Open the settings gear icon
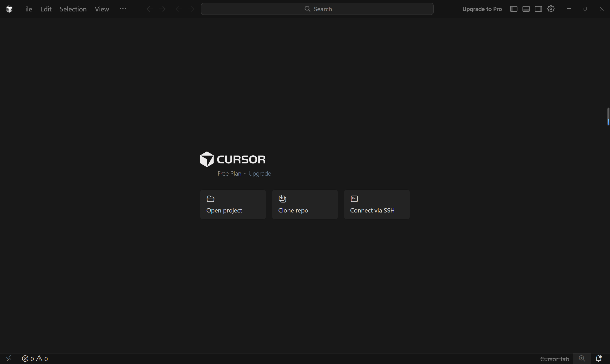The image size is (610, 364). pyautogui.click(x=551, y=9)
